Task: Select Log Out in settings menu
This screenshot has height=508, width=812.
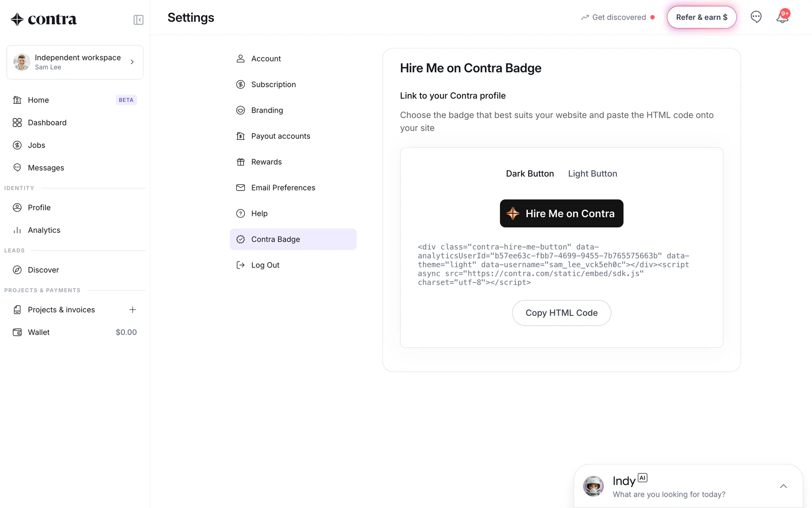Action: tap(265, 265)
